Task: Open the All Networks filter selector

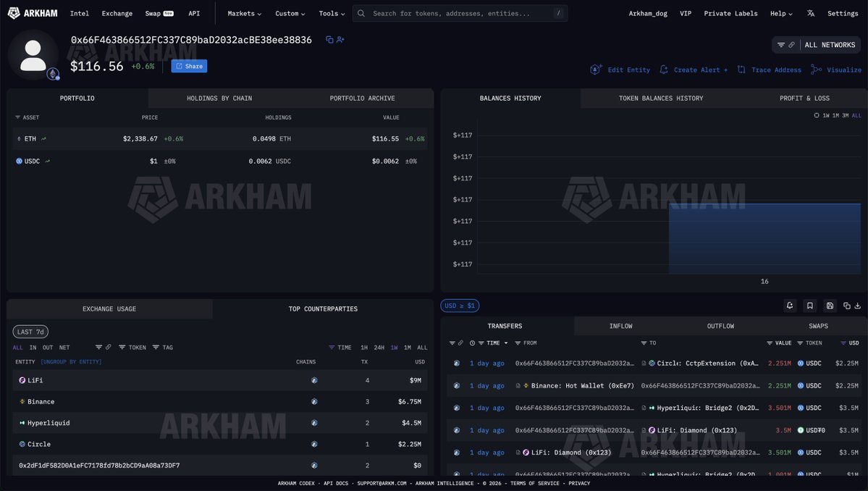Action: [818, 45]
